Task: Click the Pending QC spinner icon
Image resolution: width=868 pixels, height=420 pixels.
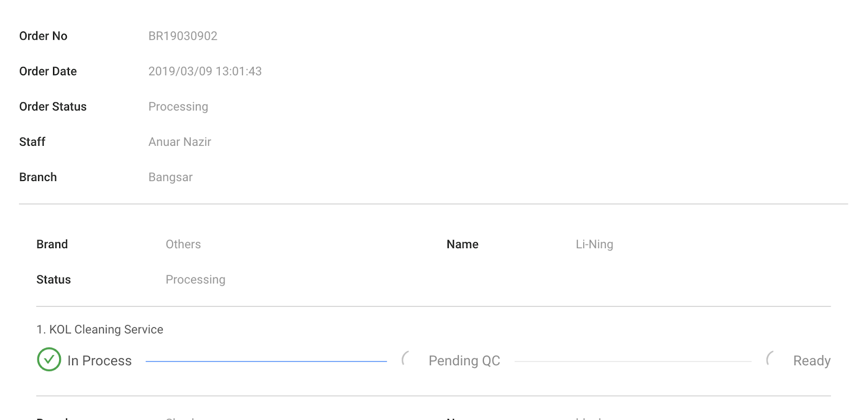Action: click(x=406, y=359)
